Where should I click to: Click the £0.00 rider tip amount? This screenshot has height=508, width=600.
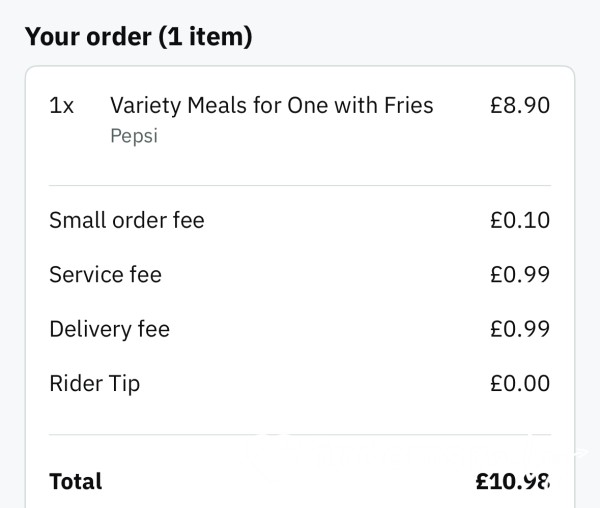(x=520, y=383)
